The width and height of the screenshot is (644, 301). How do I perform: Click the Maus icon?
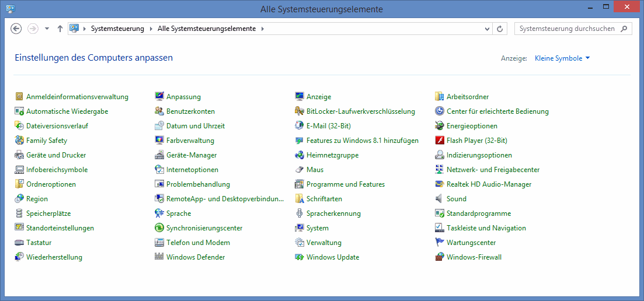(x=300, y=170)
